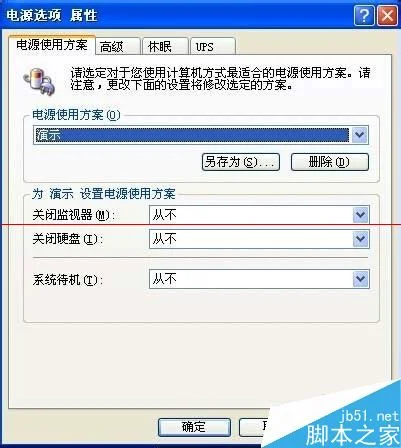Click the battery and plug power icon
Screen dimensions: 401x448
tap(39, 81)
